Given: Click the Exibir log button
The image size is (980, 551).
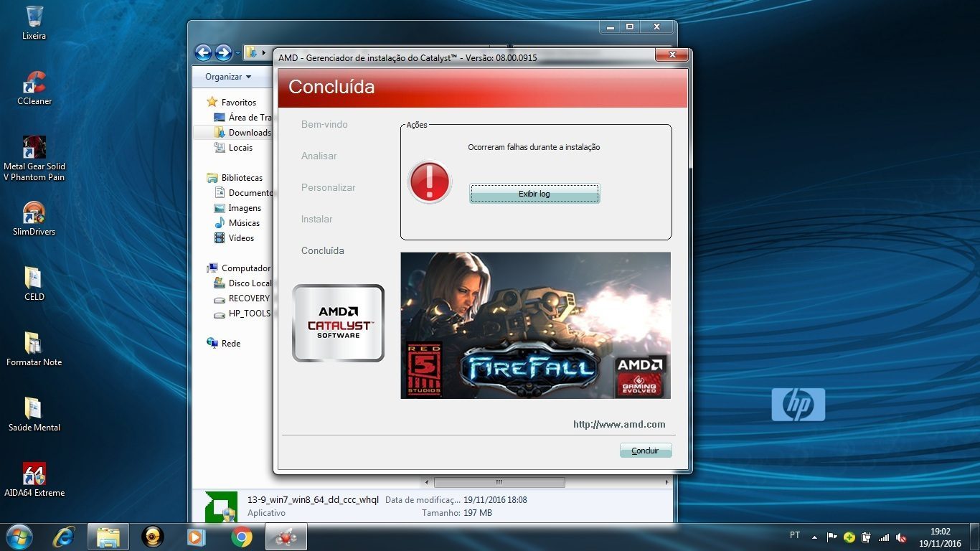Looking at the screenshot, I should 534,194.
